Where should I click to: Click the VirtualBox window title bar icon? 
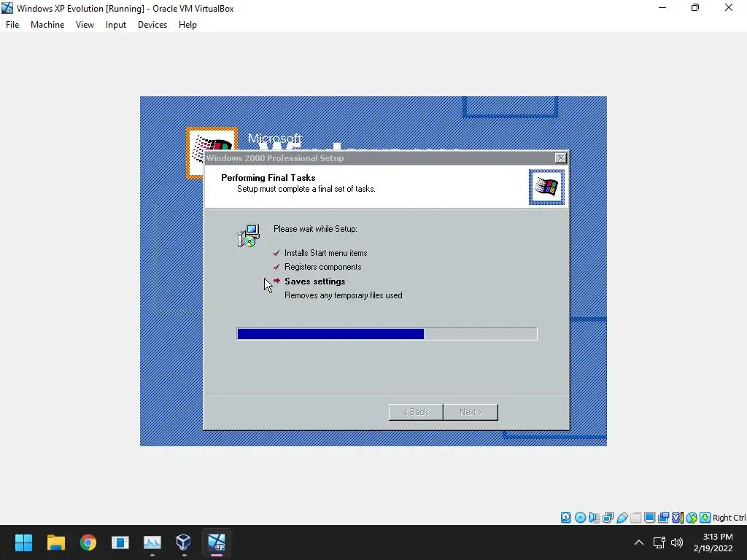click(x=7, y=8)
